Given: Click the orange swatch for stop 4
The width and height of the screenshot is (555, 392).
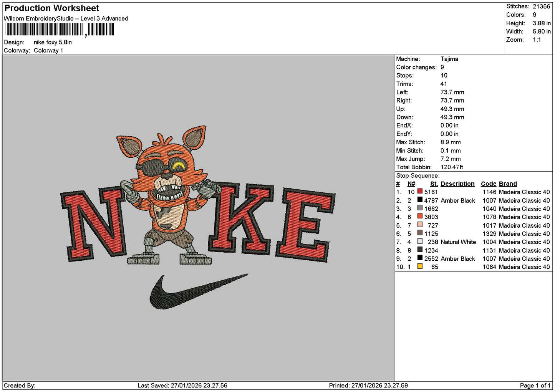Looking at the screenshot, I should (420, 217).
